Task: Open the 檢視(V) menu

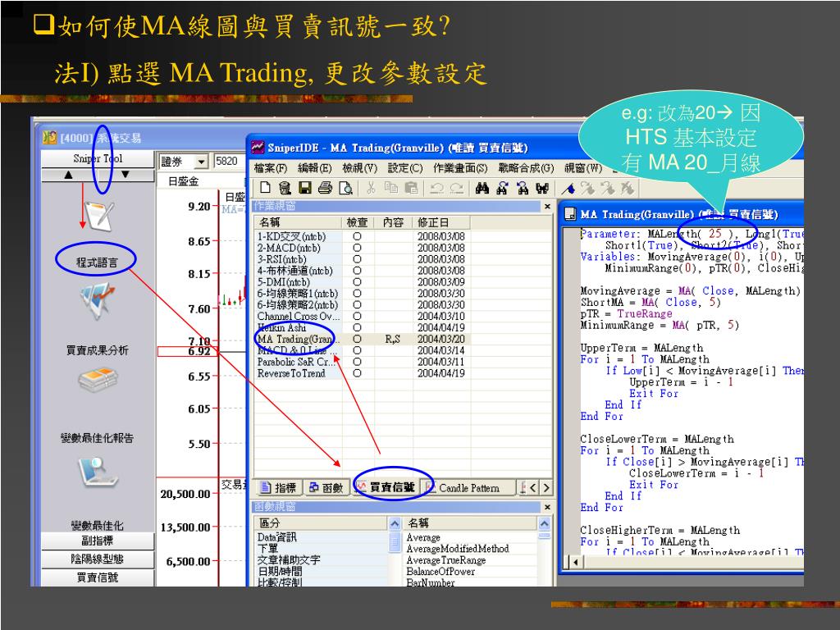Action: click(x=359, y=168)
